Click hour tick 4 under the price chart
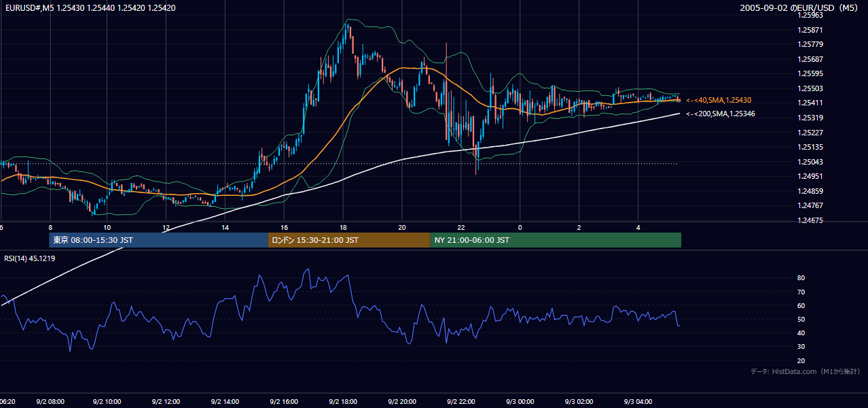Screen dimensions: 868x408 click(x=638, y=227)
